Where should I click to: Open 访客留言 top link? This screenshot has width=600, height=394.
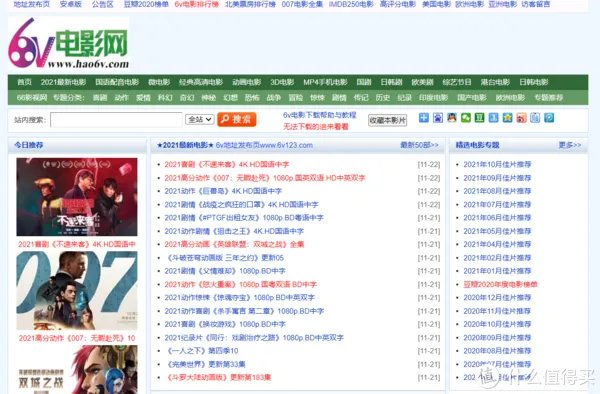(x=536, y=4)
